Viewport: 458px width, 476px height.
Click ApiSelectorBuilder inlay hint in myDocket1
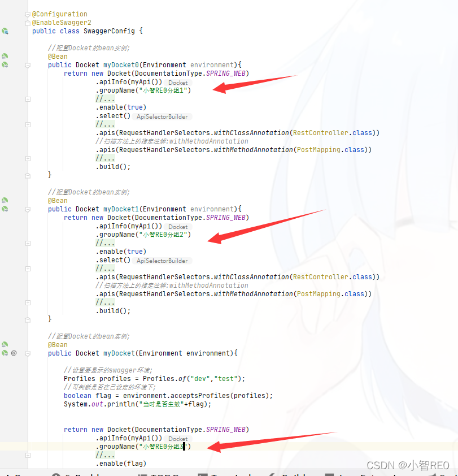pos(162,261)
